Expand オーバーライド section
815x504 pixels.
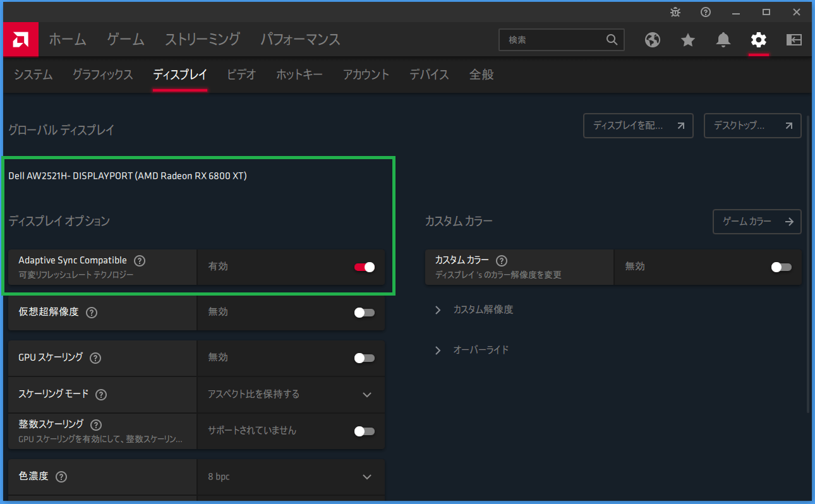(x=471, y=350)
